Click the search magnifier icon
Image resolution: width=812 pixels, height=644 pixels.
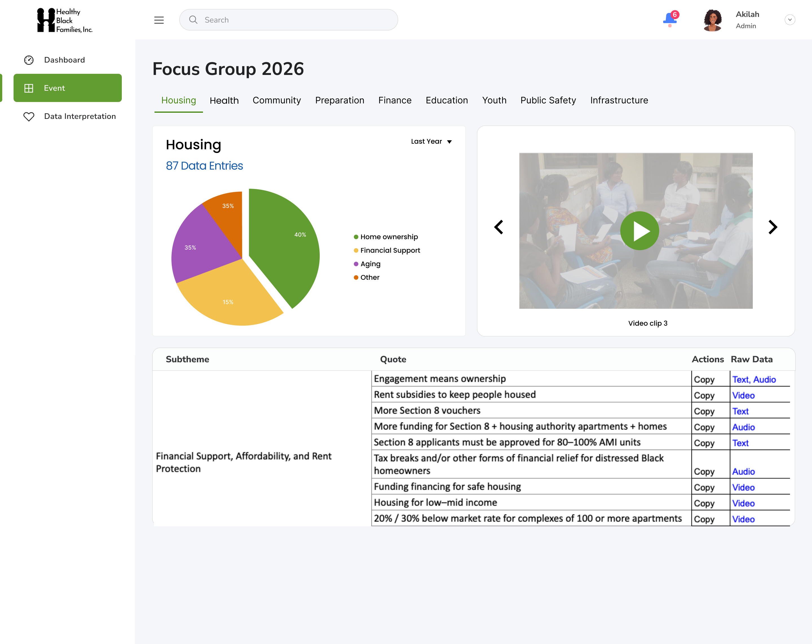193,19
